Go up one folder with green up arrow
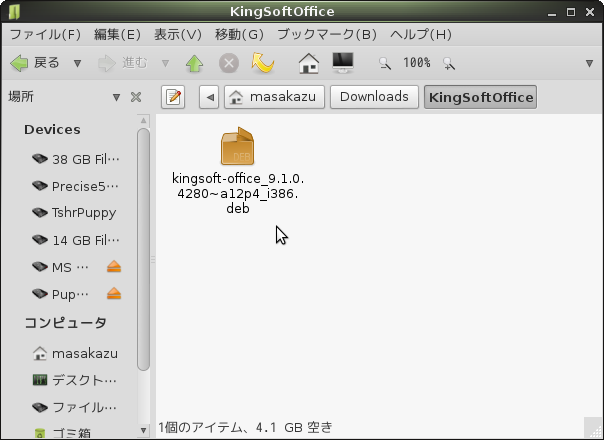The width and height of the screenshot is (604, 440). point(195,63)
